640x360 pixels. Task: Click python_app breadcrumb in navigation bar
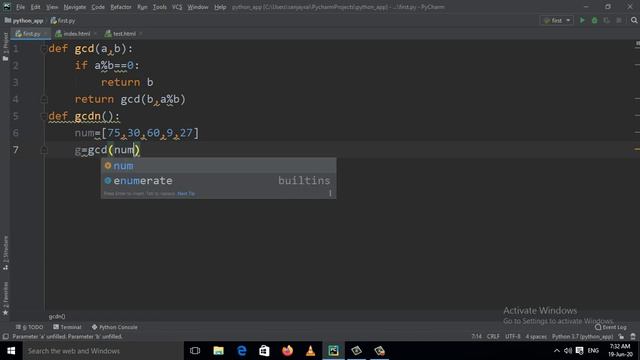[x=24, y=20]
